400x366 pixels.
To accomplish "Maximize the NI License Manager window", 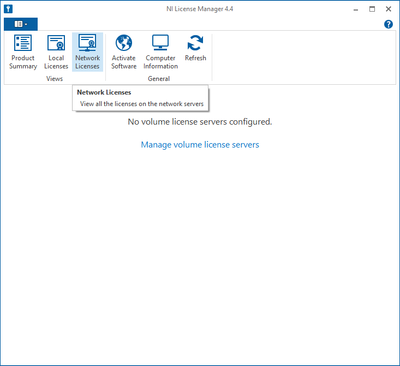I will coord(372,9).
